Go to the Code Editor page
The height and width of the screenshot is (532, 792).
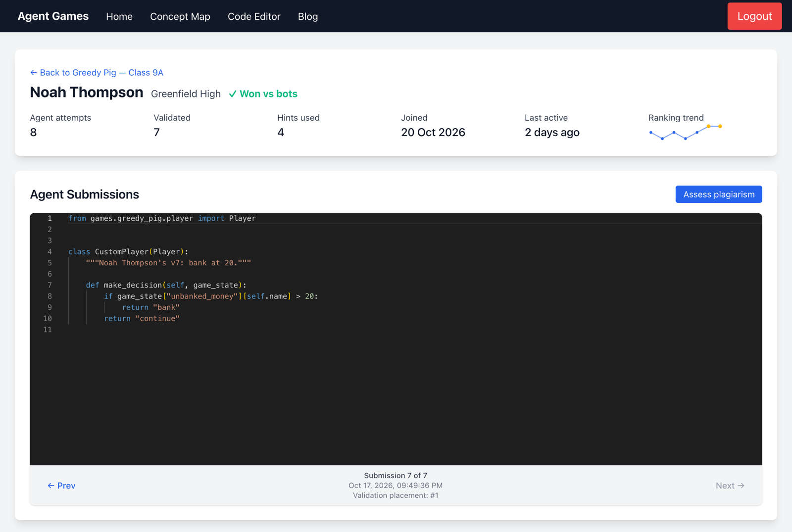click(x=254, y=16)
